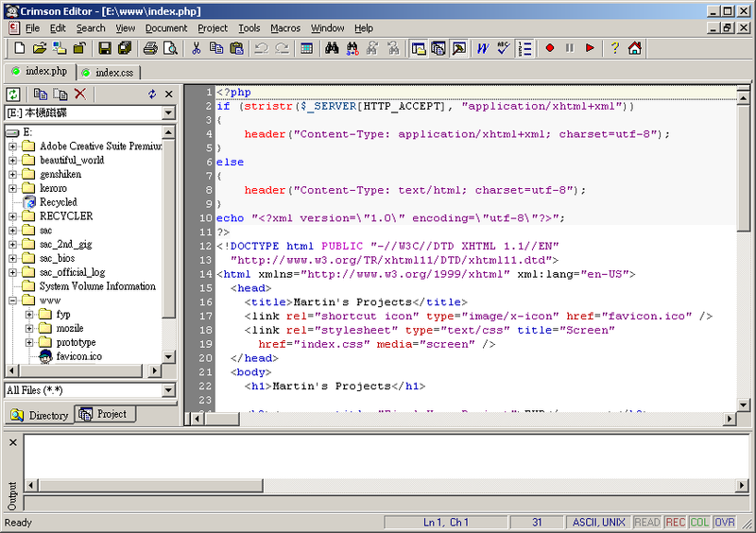The height and width of the screenshot is (533, 756).
Task: Toggle the READ status indicator
Action: point(647,523)
